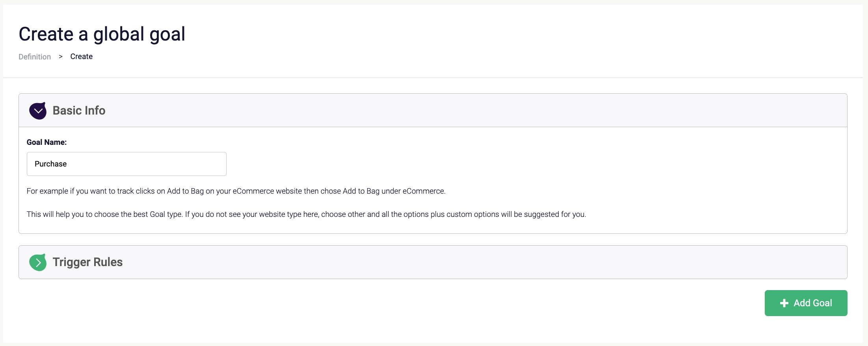868x346 pixels.
Task: Click the breadcrumb arrow separator
Action: point(61,57)
